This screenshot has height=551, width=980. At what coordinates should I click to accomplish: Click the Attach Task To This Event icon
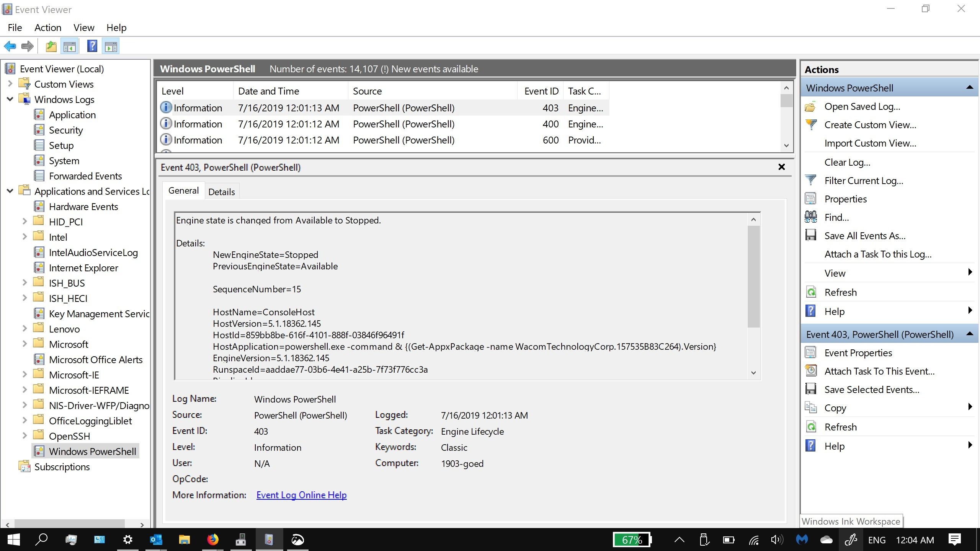point(810,371)
